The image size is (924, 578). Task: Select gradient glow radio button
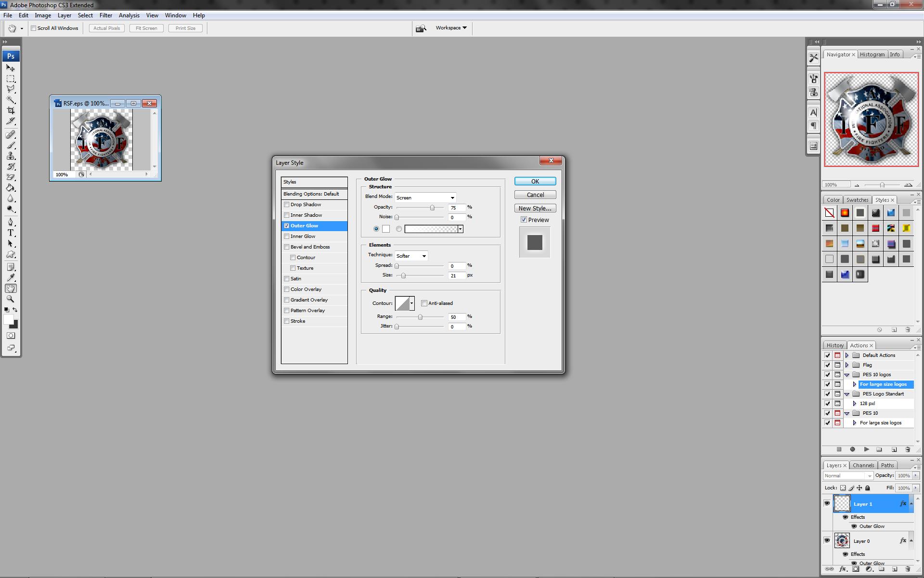pos(398,229)
